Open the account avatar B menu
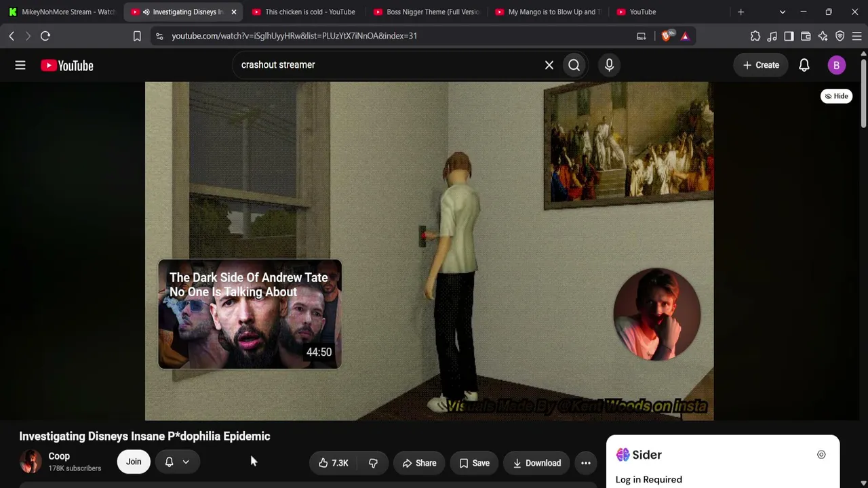 tap(836, 65)
